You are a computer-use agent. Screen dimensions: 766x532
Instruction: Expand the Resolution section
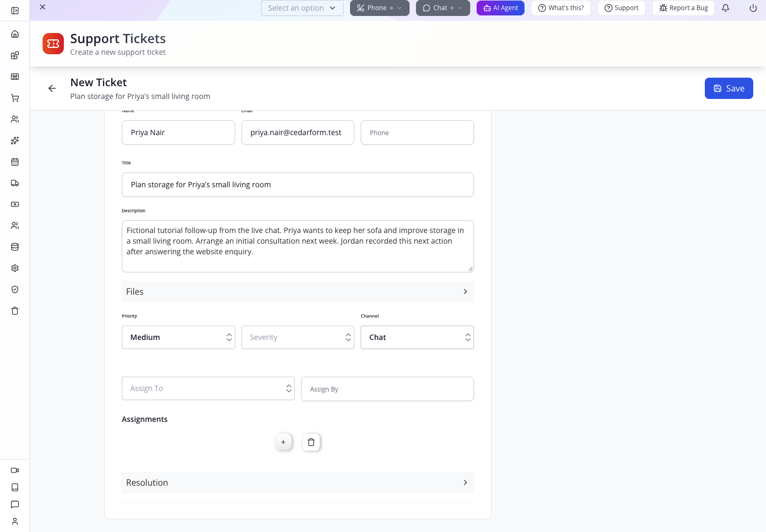298,483
